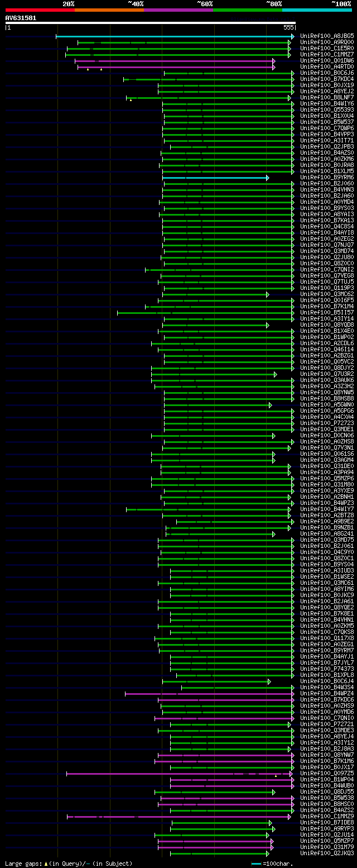This screenshot has height=868, width=357.
Task: Select the UniRef100_Q3AGM4 label
Action: pyautogui.click(x=327, y=460)
